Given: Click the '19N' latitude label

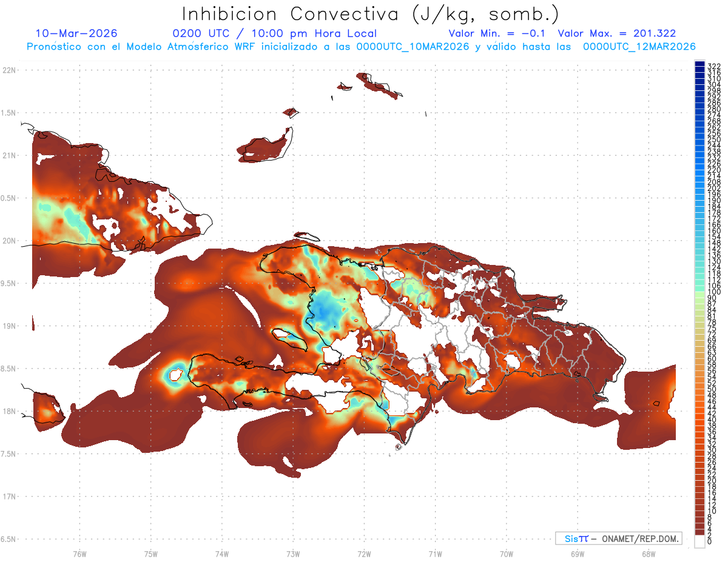Looking at the screenshot, I should tap(10, 326).
